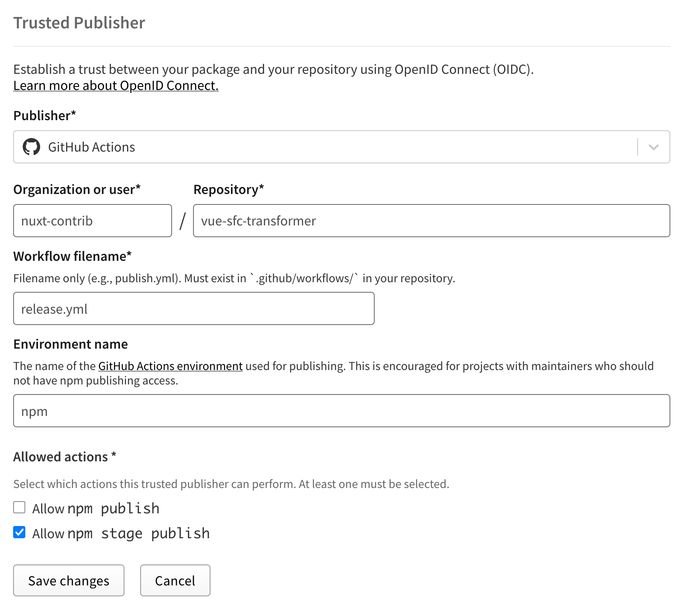Click the "Allow npm stage publish" label text
The image size is (690, 616).
(121, 533)
